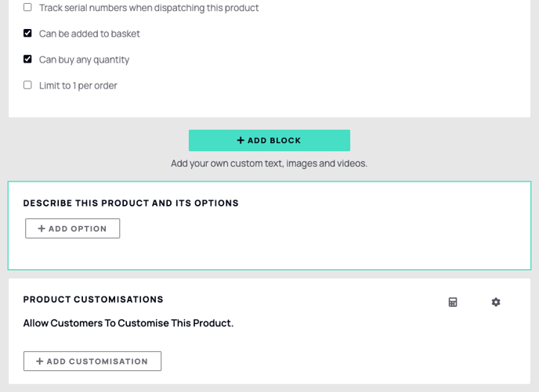Click the plus icon on Add Option

[x=42, y=228]
